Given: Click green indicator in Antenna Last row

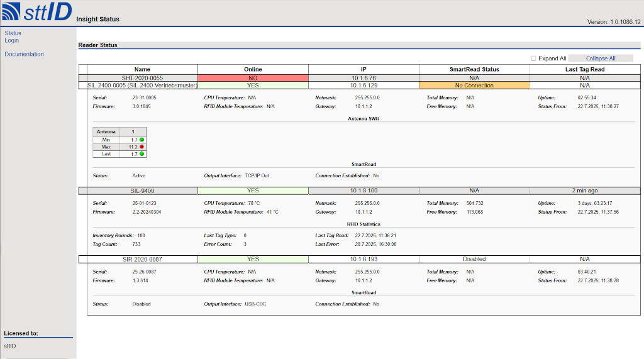Looking at the screenshot, I should 142,154.
